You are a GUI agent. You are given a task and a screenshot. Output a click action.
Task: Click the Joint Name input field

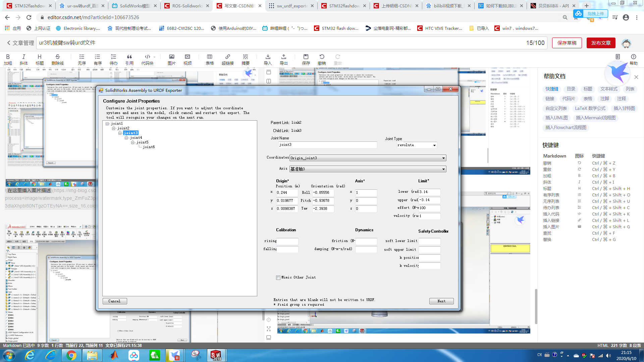click(327, 145)
